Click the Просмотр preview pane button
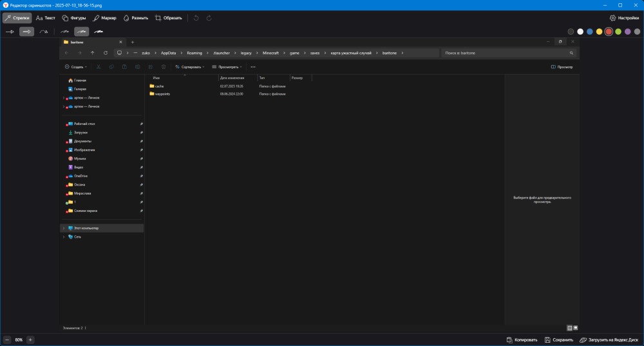Screen dimensions: 644x346 (x=562, y=67)
